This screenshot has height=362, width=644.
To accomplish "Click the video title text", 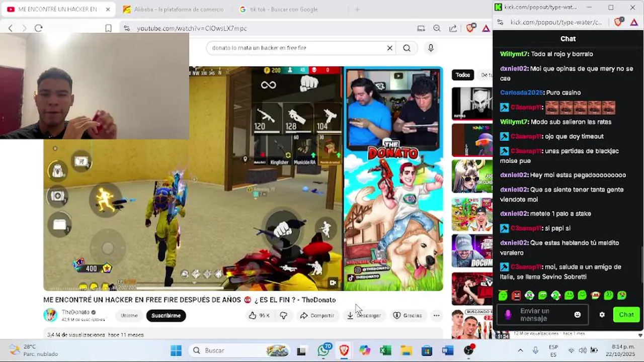I will (x=190, y=300).
